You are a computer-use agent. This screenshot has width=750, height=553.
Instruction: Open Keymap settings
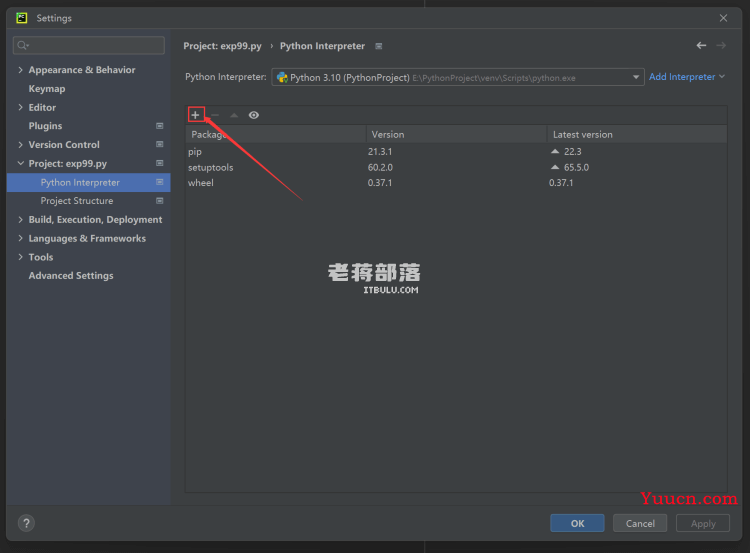click(x=47, y=88)
